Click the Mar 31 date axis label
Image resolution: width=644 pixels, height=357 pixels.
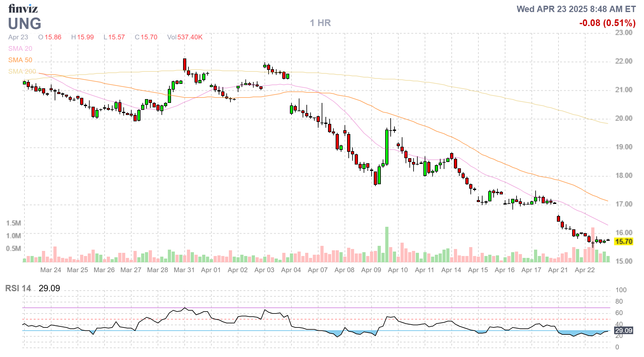coord(184,270)
